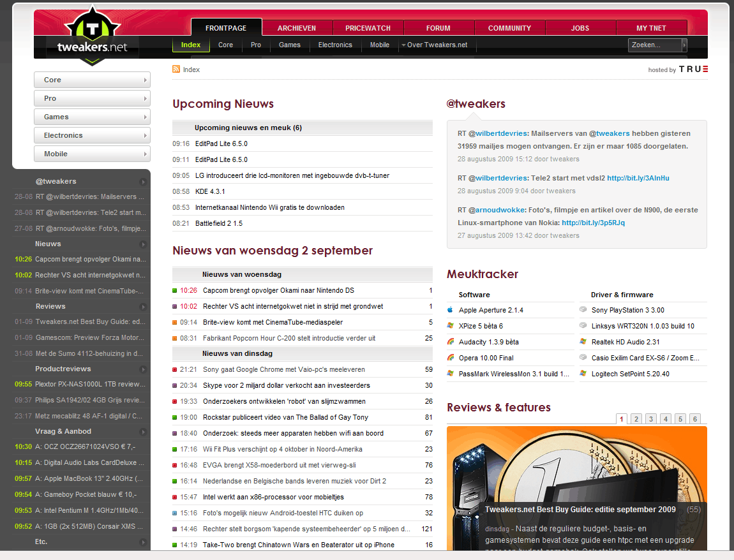Go to reviews page 6
Viewport: 734px width, 560px height.
coord(695,419)
